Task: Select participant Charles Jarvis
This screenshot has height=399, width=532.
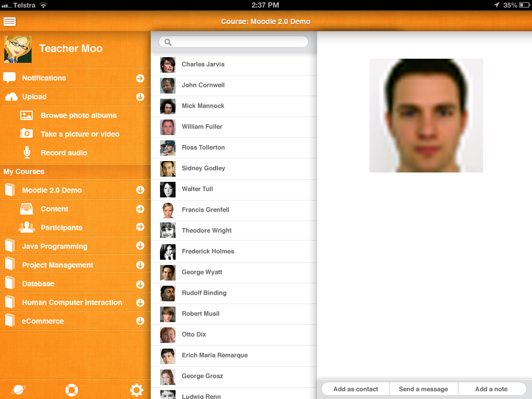Action: point(234,64)
